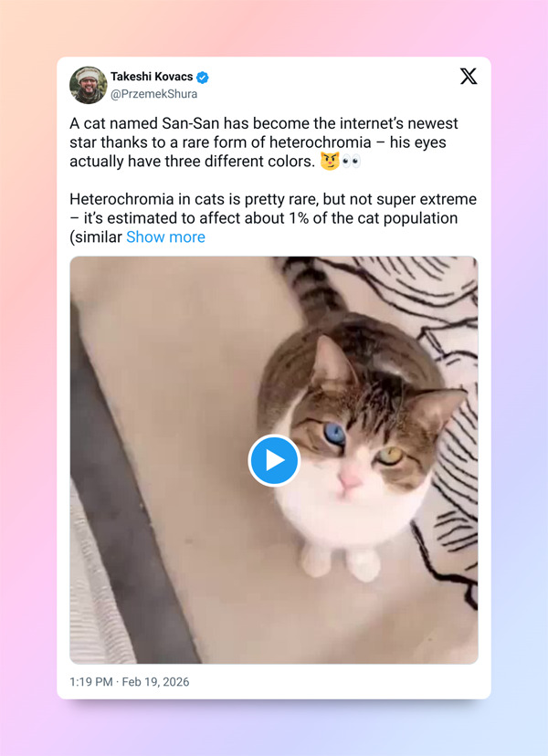Open Takeshi Kovacs profile avatar

click(89, 85)
